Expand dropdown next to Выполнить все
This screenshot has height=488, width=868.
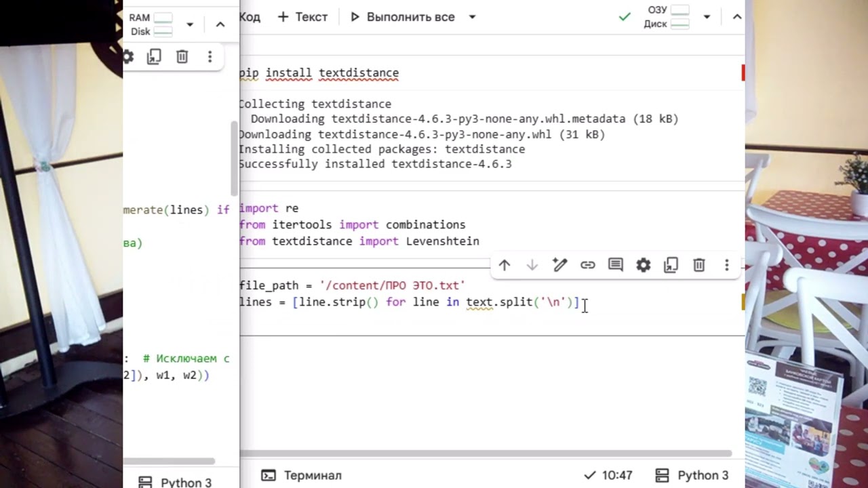473,17
